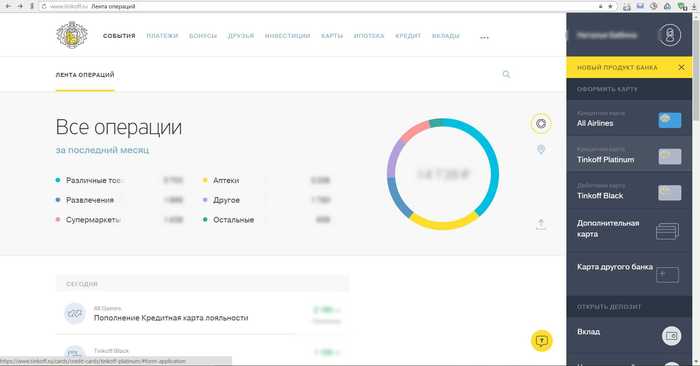Open the ВКЛАДЫ navigation item
The height and width of the screenshot is (366, 700).
446,36
